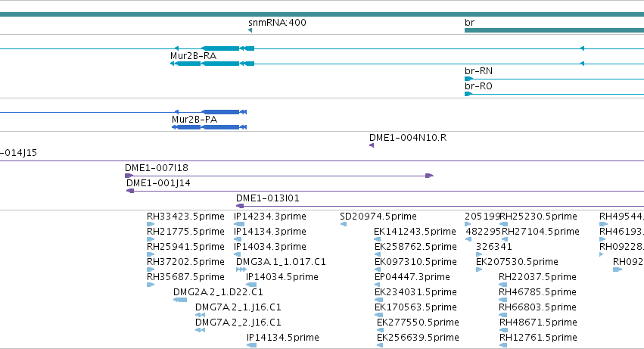Click the DMG3A.1_1.O17.C1 triple-arrow glyph
This screenshot has width=644, height=349.
(x=241, y=270)
